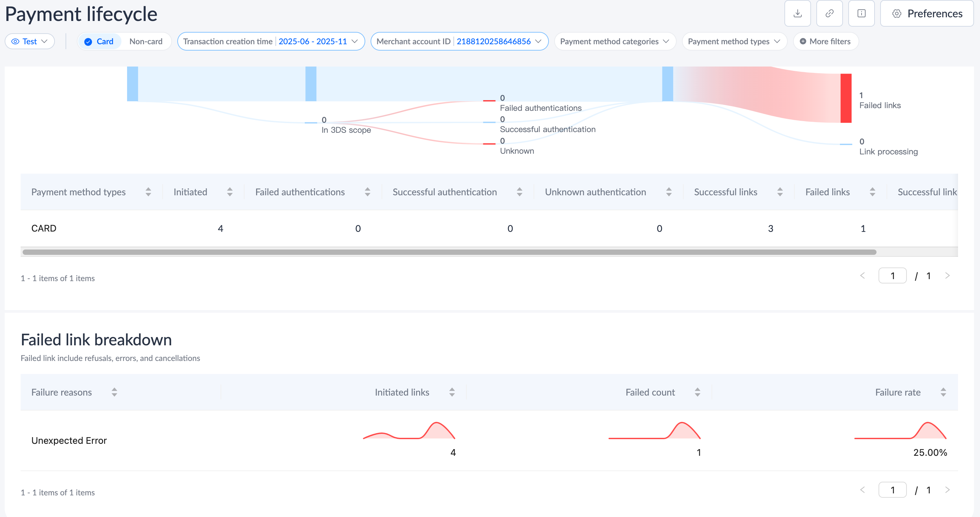Viewport: 980px width, 517px height.
Task: Sort by Failed links column arrows
Action: pyautogui.click(x=872, y=192)
